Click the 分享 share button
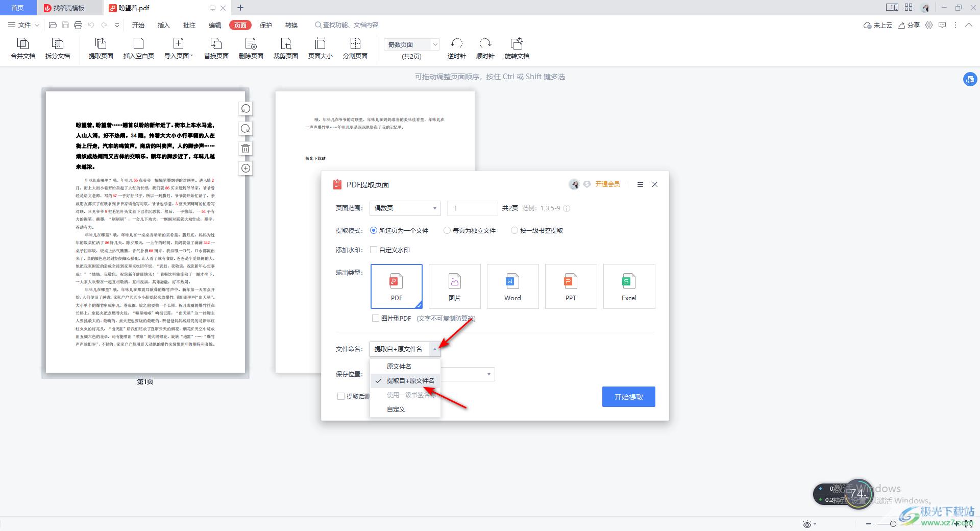The width and height of the screenshot is (980, 531). 909,25
